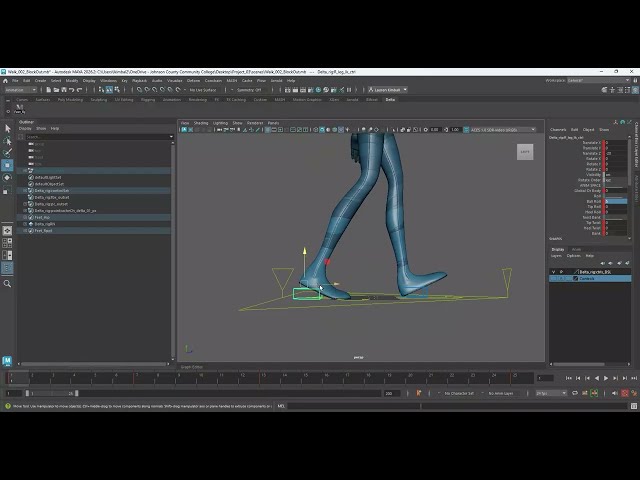Toggle the four pane layout icon
The image size is (640, 480).
[x=7, y=243]
